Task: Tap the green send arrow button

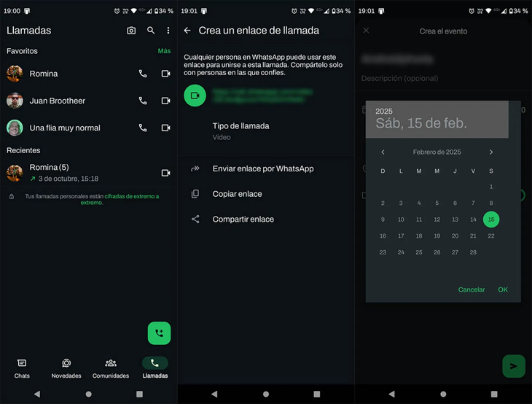Action: (514, 366)
